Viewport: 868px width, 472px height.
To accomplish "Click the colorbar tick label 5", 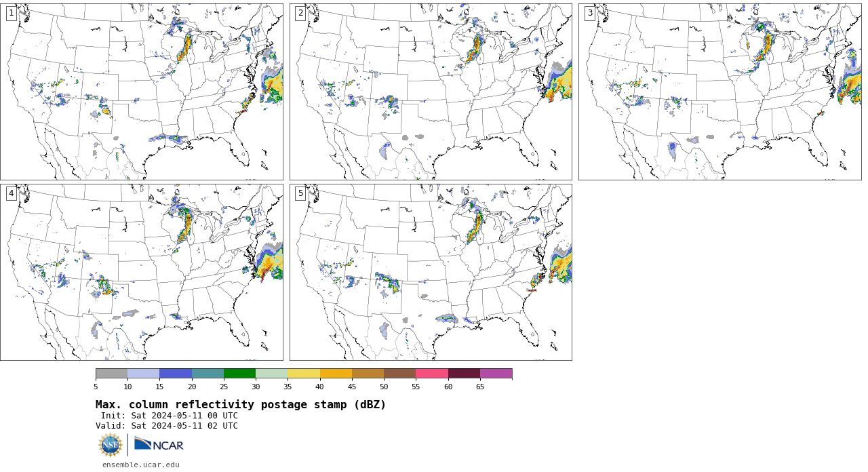I will coord(96,387).
